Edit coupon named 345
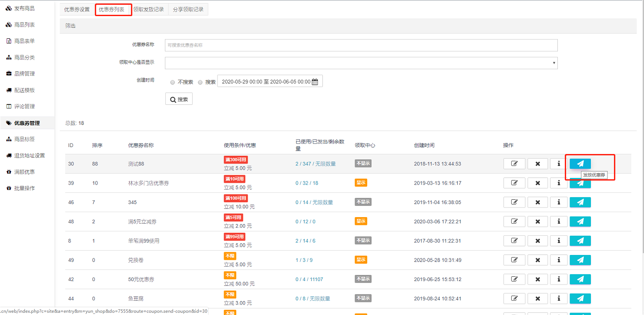 click(x=514, y=202)
